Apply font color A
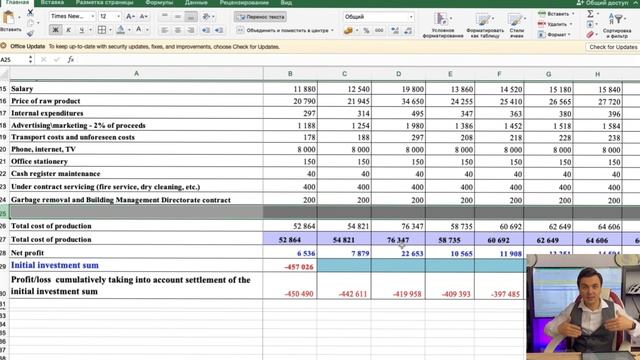The image size is (640, 360). 138,30
